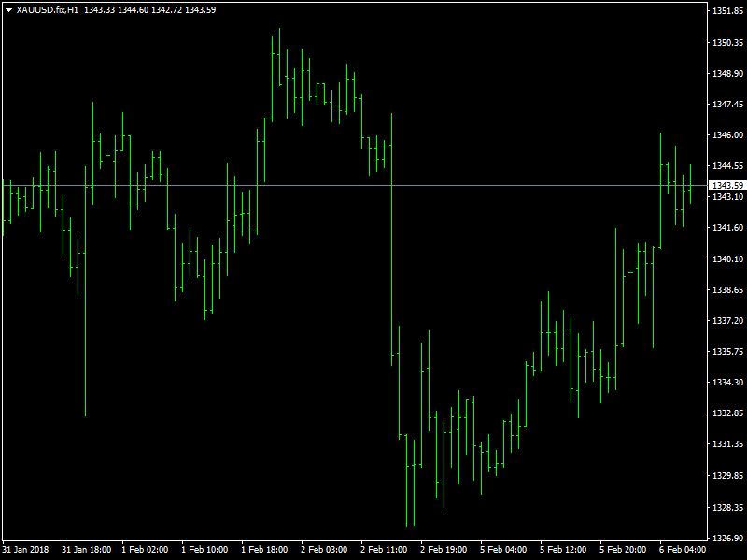Screen dimensions: 747x560
Task: Open the chart menu triangle beside XAUUSD.fix
Action: (x=8, y=10)
